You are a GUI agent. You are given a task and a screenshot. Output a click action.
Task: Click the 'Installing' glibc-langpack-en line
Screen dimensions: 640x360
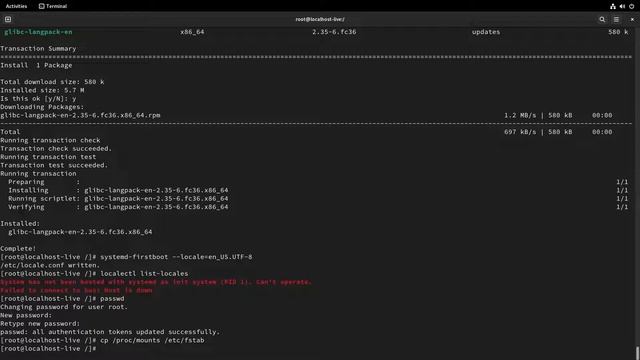pyautogui.click(x=118, y=190)
